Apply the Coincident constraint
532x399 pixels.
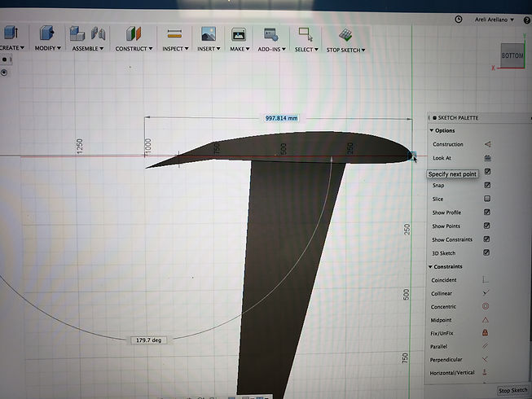click(x=486, y=279)
